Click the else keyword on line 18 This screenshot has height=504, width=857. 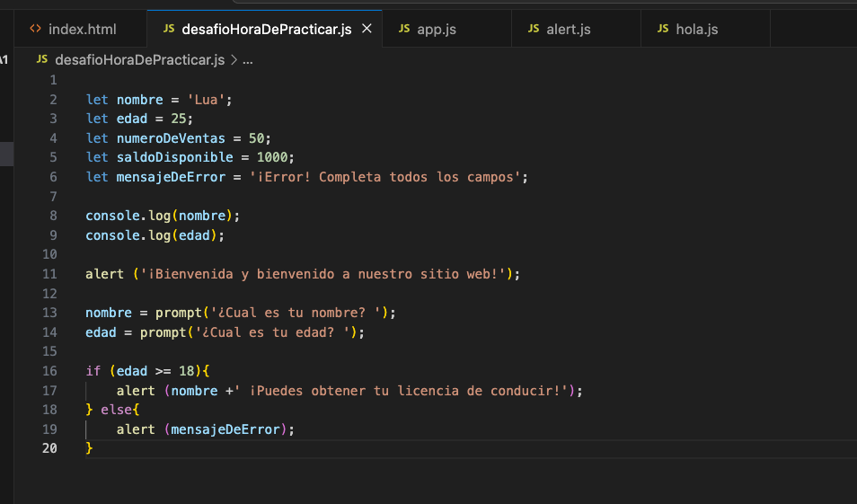pyautogui.click(x=116, y=410)
